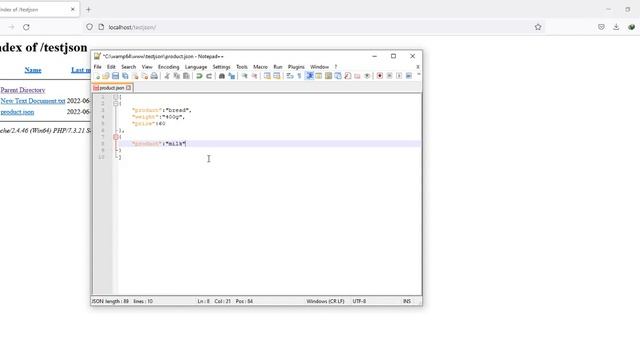
Task: Open the Settings menu
Action: pyautogui.click(x=221, y=67)
